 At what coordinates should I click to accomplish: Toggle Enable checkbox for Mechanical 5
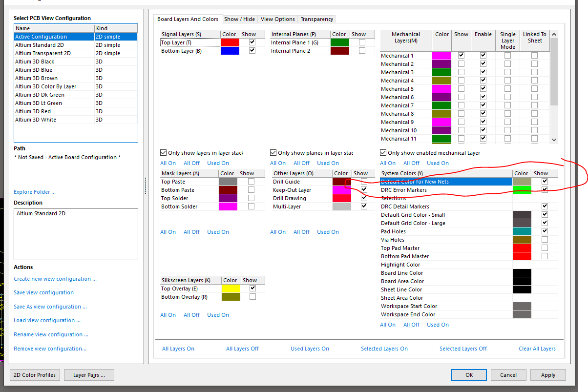pyautogui.click(x=483, y=89)
